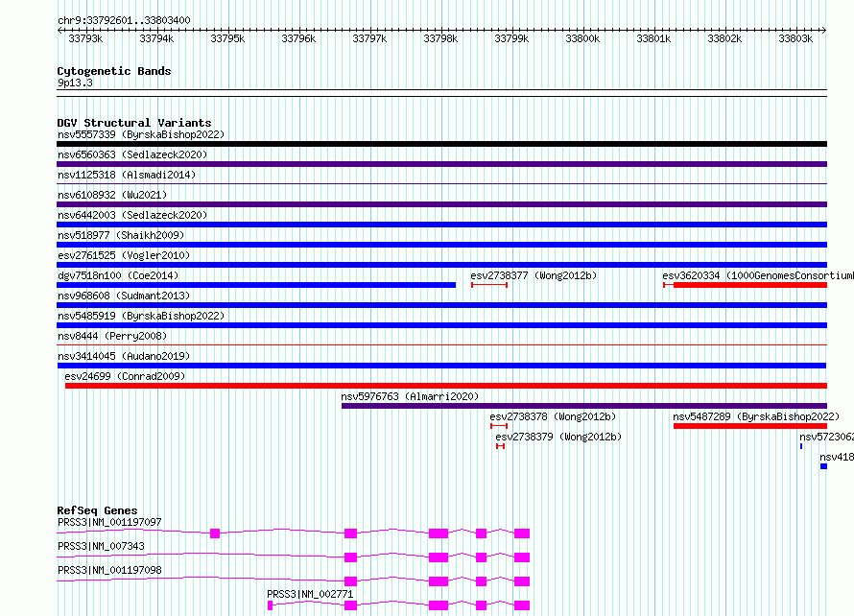
Task: Click the nsv5723062 variant label
Action: tap(826, 437)
